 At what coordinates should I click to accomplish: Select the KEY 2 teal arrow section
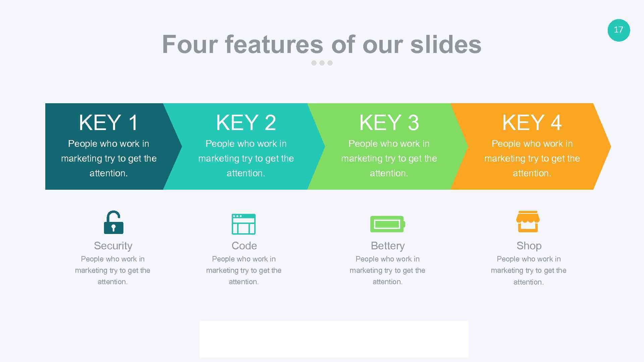[246, 146]
